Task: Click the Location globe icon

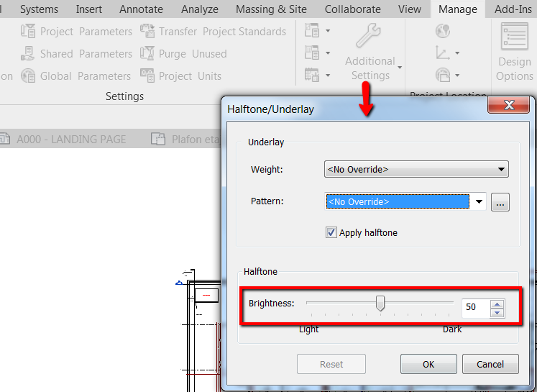Action: click(x=443, y=31)
